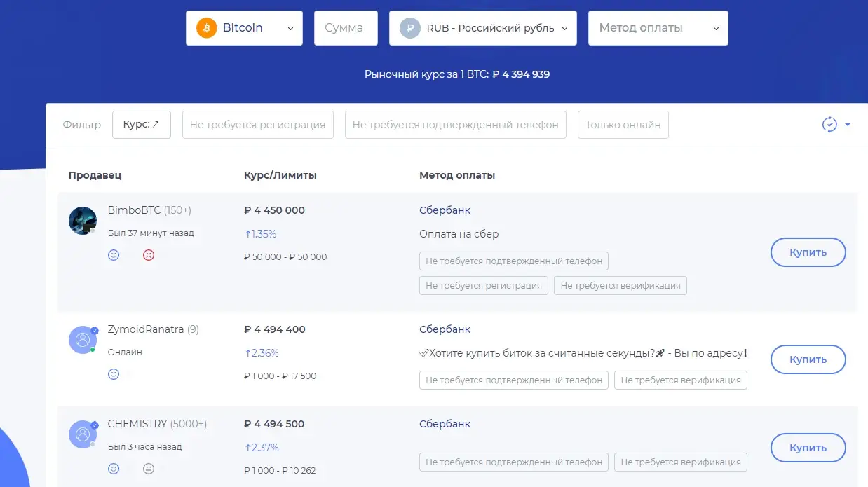Expand the refresh interval dropdown arrow
The image size is (868, 487).
(x=848, y=125)
